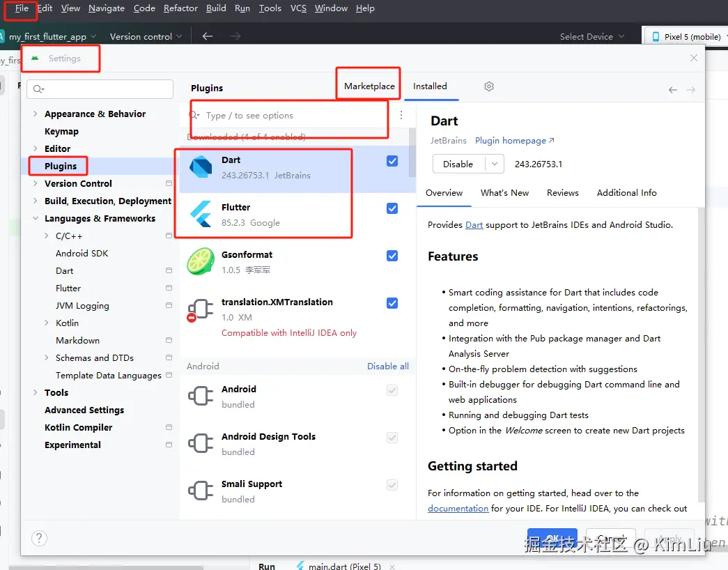Open the File menu
Viewport: 728px width, 570px height.
pyautogui.click(x=22, y=8)
